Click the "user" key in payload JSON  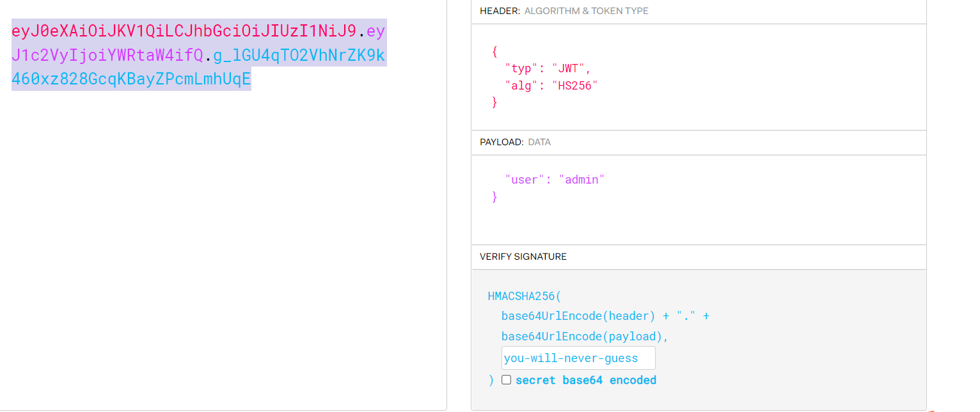coord(522,180)
